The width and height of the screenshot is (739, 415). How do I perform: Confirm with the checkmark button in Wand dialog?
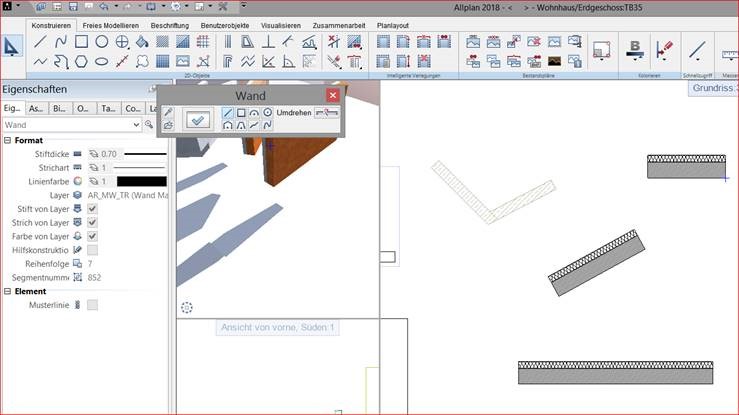coord(198,120)
